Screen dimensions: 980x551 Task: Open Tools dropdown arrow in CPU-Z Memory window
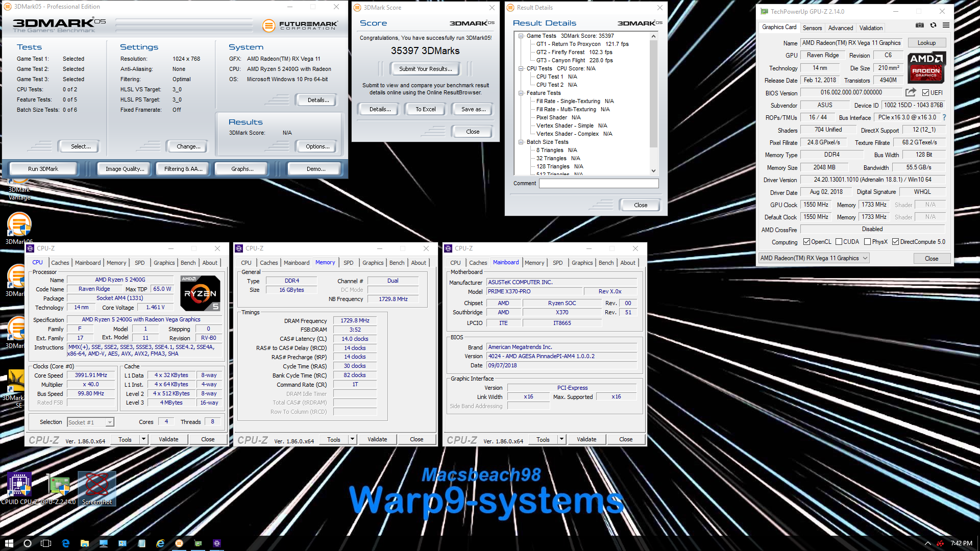352,439
